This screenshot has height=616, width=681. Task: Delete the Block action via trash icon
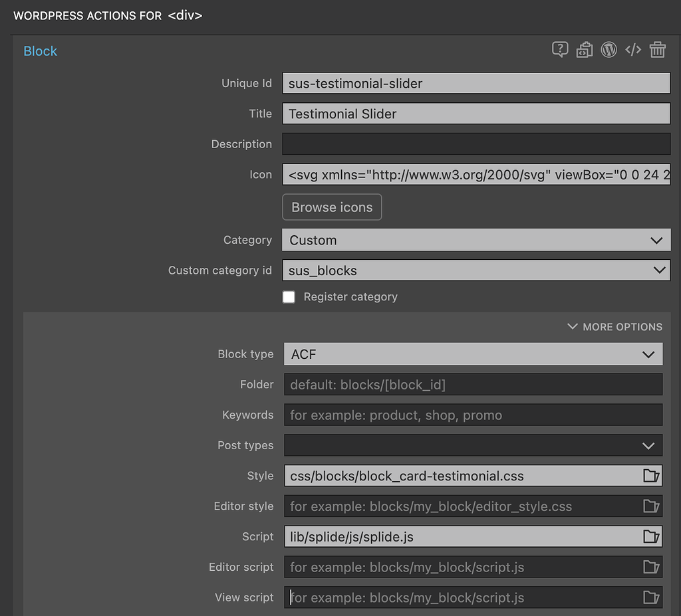tap(658, 49)
